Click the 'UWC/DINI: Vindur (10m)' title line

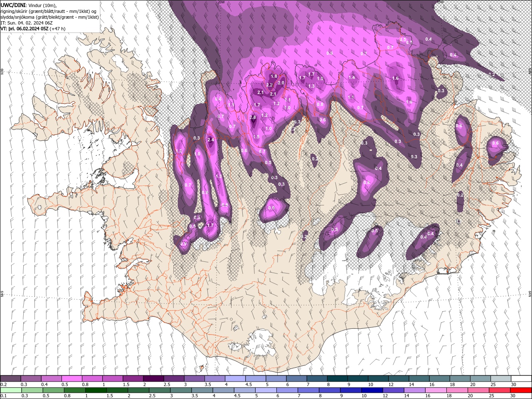[29, 5]
